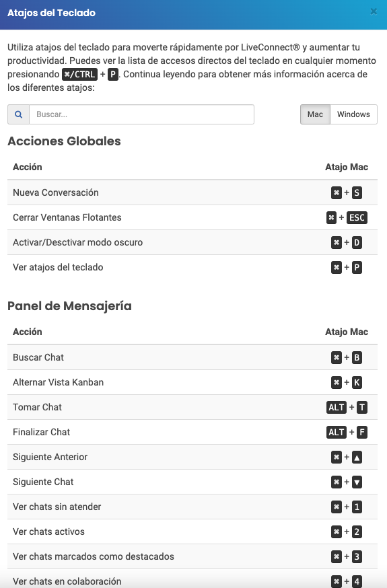Viewport: 387px width, 588px height.
Task: Click the D key badge for dark mode
Action: [x=357, y=243]
